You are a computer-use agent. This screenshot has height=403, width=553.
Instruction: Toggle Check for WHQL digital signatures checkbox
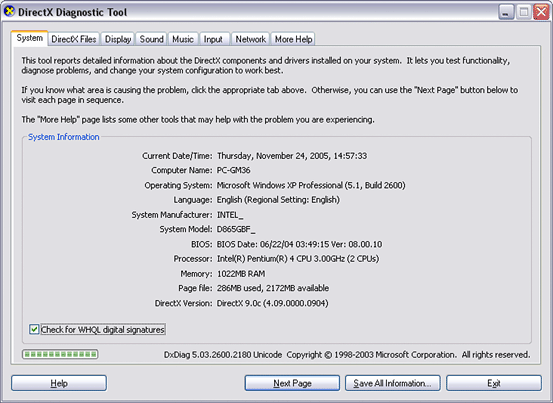pyautogui.click(x=34, y=330)
